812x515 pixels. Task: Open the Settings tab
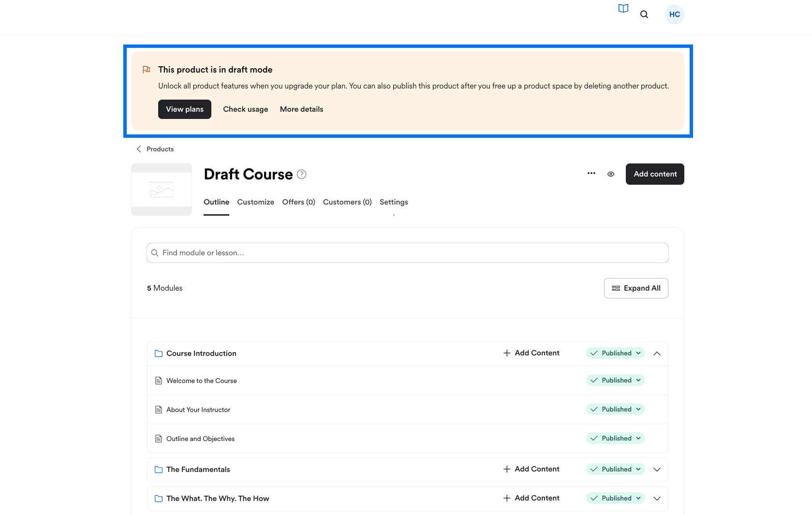394,202
